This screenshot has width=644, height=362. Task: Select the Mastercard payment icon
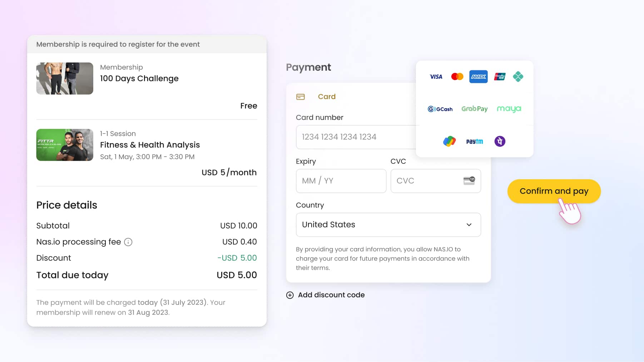tap(457, 76)
